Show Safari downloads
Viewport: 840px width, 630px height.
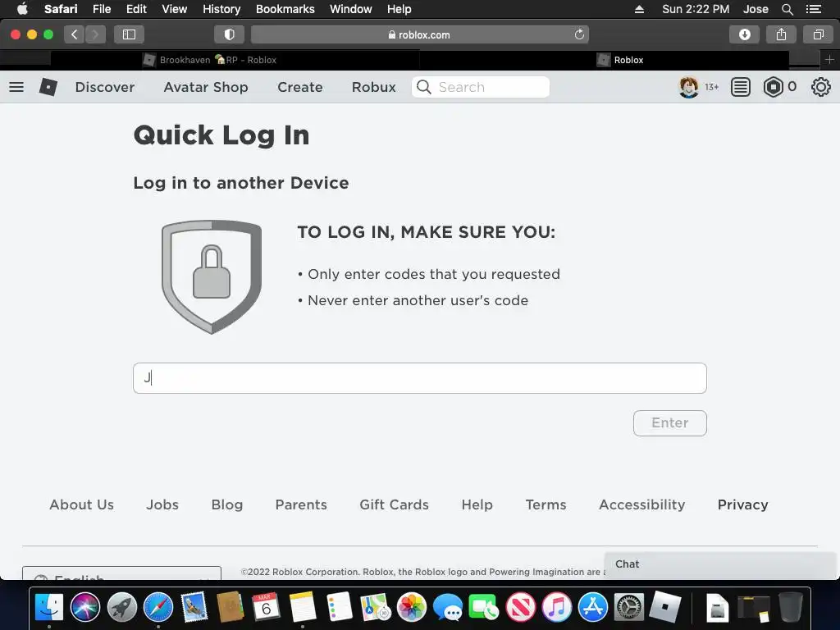tap(744, 34)
